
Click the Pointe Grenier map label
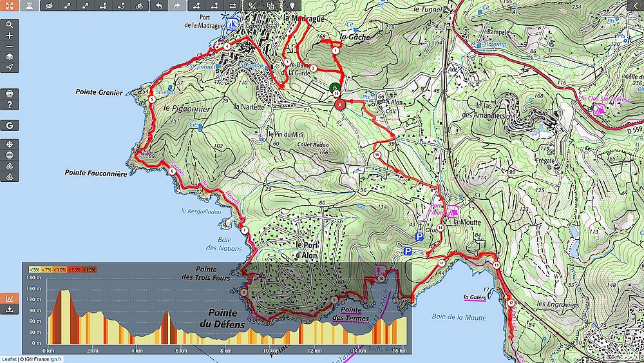pos(99,92)
